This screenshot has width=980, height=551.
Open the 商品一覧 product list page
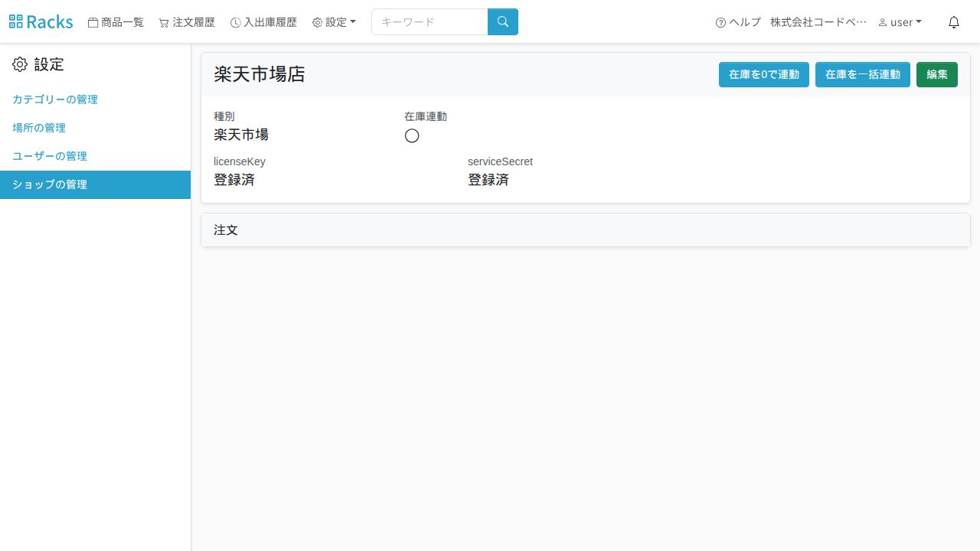pos(116,22)
